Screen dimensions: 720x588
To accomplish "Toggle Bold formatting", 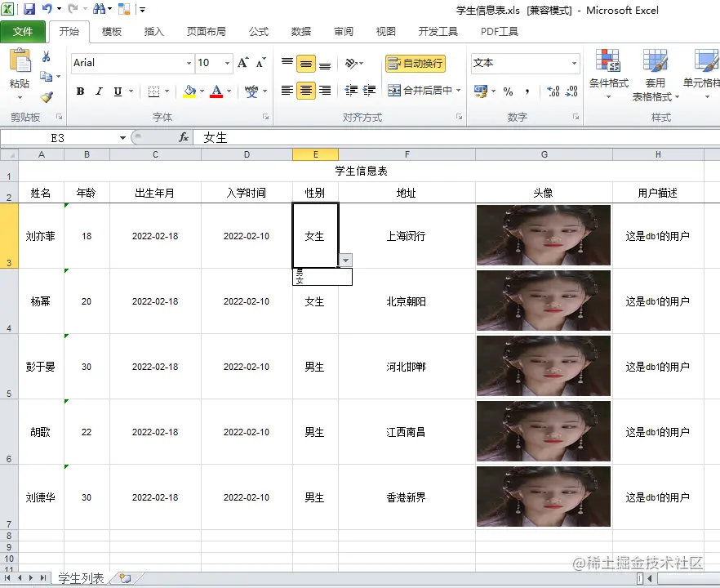I will [x=80, y=91].
